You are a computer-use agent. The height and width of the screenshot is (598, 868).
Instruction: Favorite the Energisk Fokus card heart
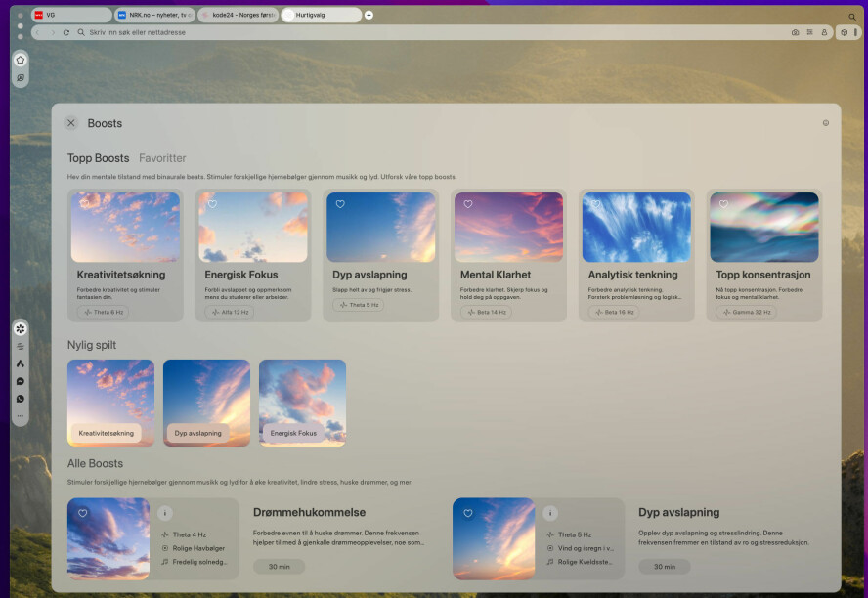coord(212,204)
